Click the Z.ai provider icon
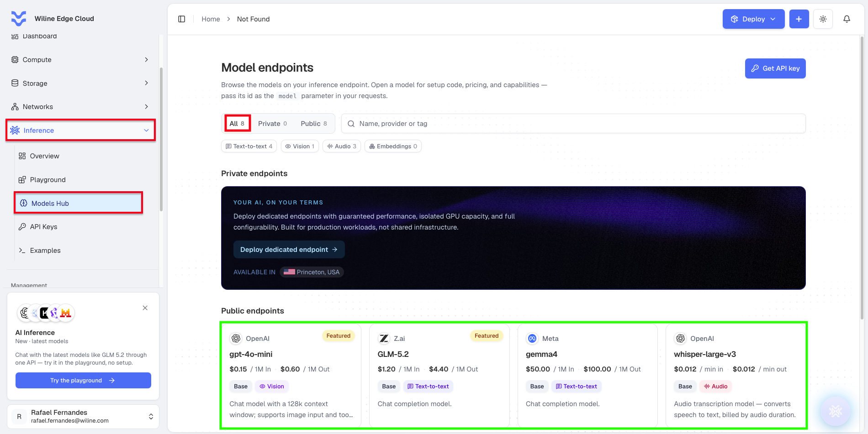 coord(384,339)
